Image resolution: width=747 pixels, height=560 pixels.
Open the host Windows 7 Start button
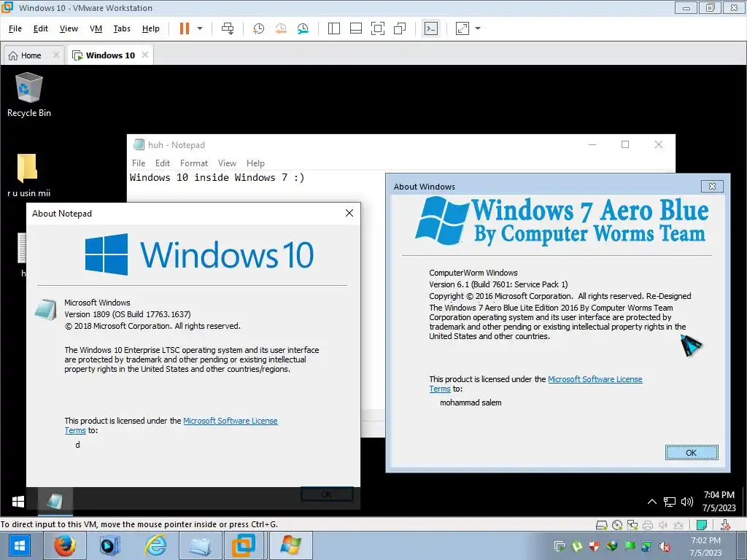tap(19, 545)
